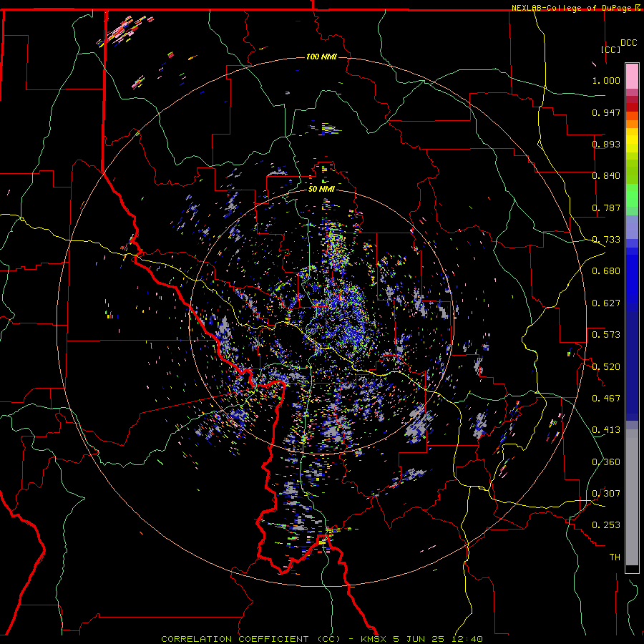Click the 0.627 scale value
The width and height of the screenshot is (644, 644).
click(x=606, y=303)
